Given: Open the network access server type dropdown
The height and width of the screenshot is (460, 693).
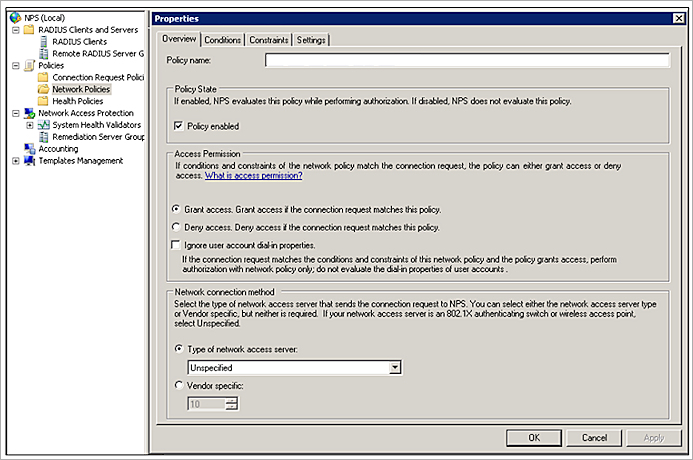Looking at the screenshot, I should tap(395, 367).
